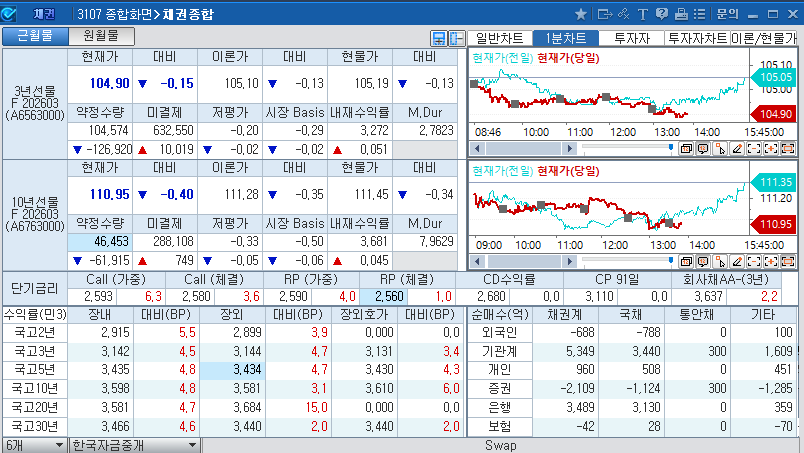Click 수익률(민3) column header
Viewport: 804px width, 453px height.
coord(34,314)
